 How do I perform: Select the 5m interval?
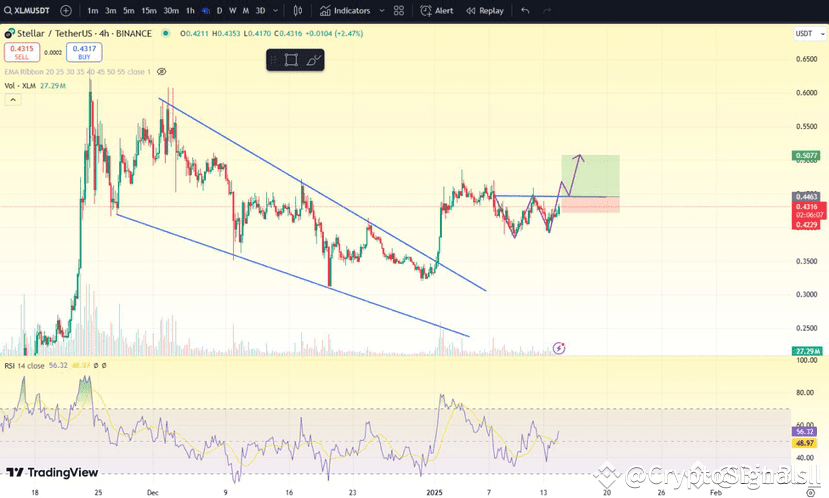(128, 11)
